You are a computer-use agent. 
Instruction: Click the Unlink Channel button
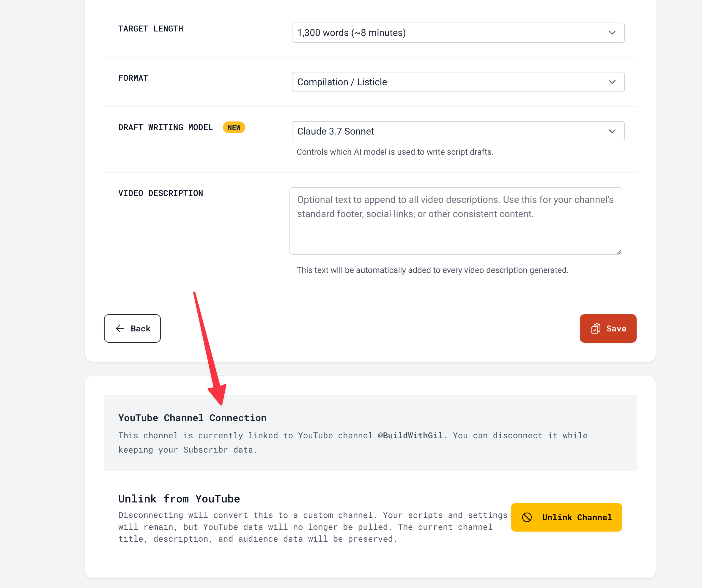coord(566,517)
